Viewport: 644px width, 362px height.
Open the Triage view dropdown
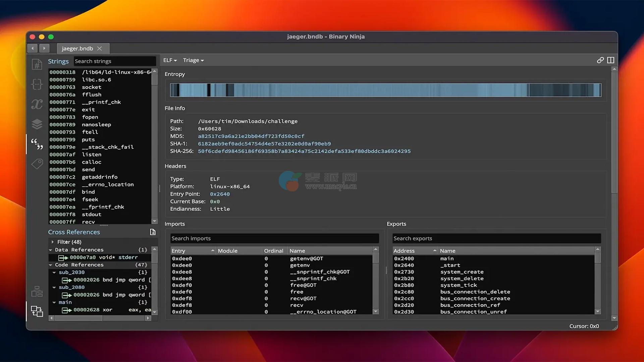pyautogui.click(x=193, y=60)
